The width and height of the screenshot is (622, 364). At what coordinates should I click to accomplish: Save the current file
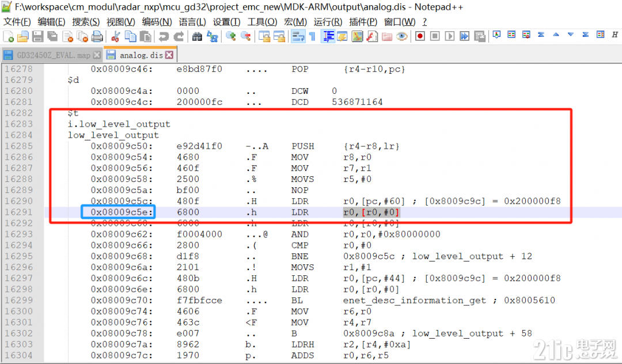tap(37, 36)
